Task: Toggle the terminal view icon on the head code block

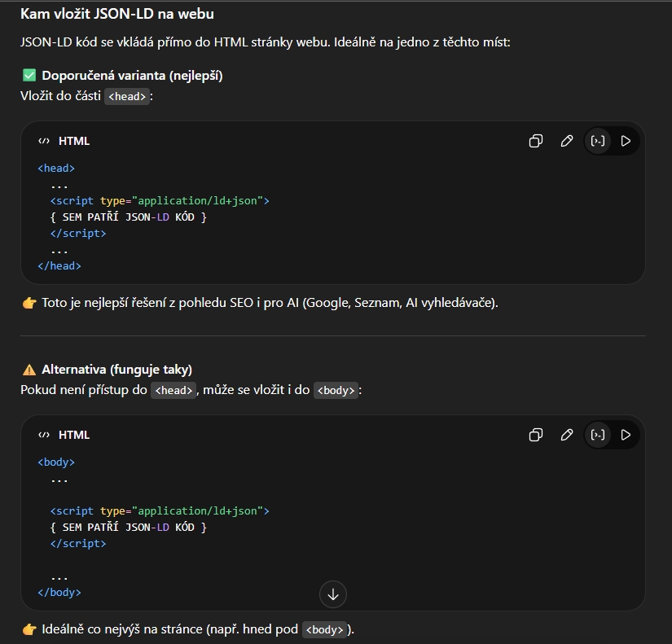Action: (x=598, y=141)
